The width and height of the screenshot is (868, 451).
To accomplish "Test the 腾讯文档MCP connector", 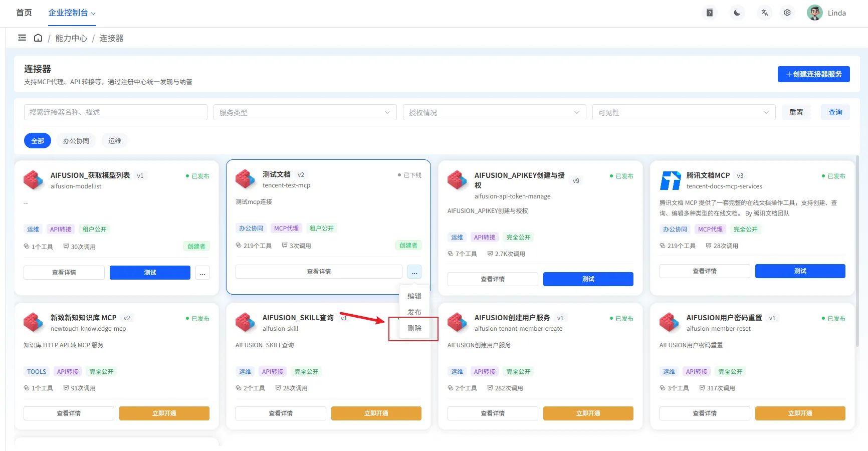I will tap(800, 271).
